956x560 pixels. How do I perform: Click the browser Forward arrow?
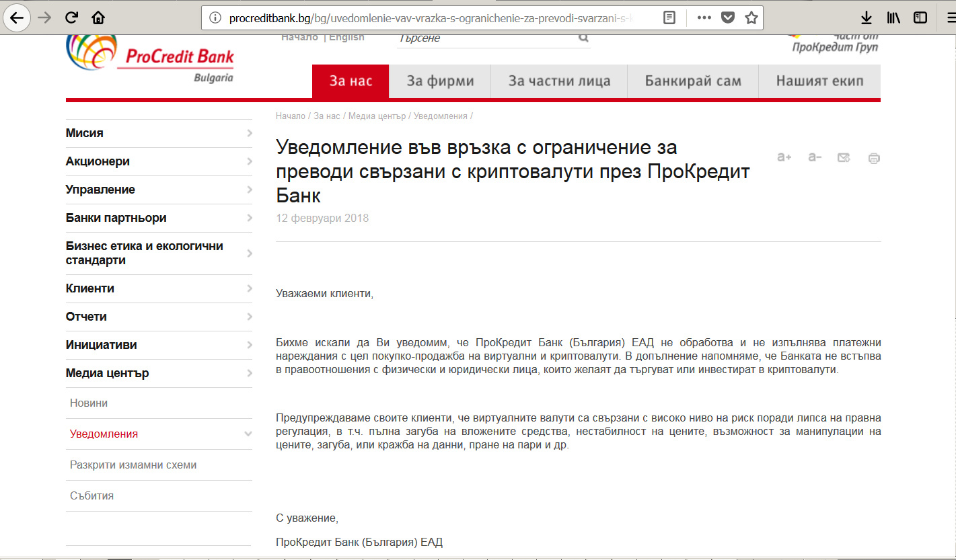click(44, 17)
